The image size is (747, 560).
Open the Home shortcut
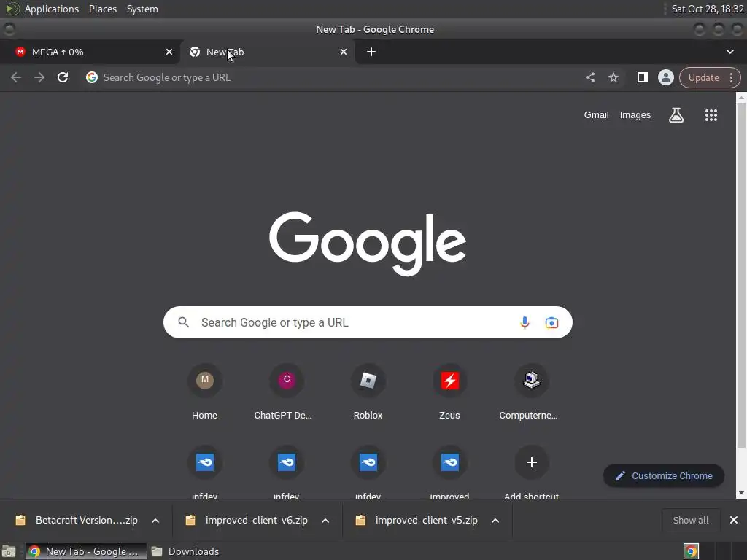204,393
